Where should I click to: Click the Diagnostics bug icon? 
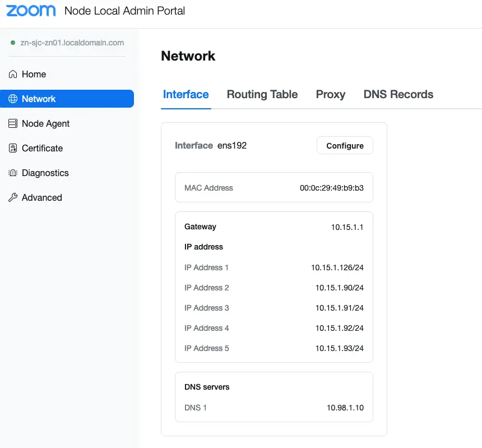tap(13, 173)
